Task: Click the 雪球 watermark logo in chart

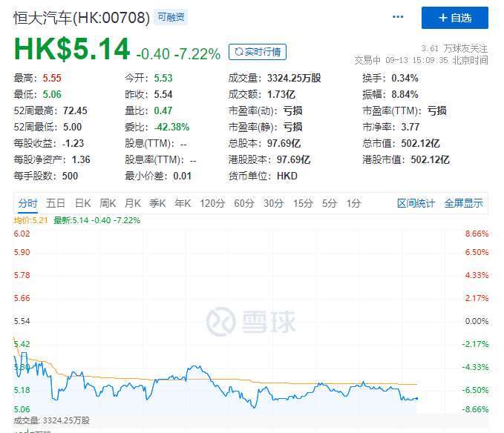Action: tap(251, 321)
